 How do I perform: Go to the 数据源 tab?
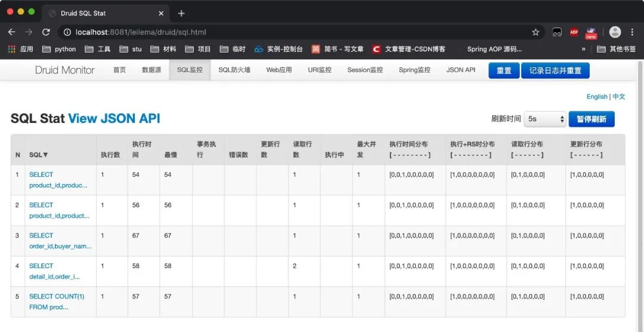click(151, 70)
